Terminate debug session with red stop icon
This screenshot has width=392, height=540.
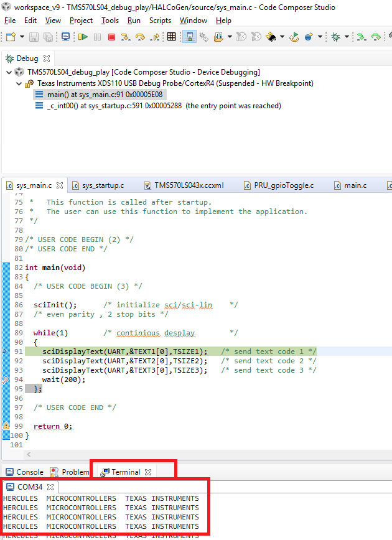[x=111, y=37]
